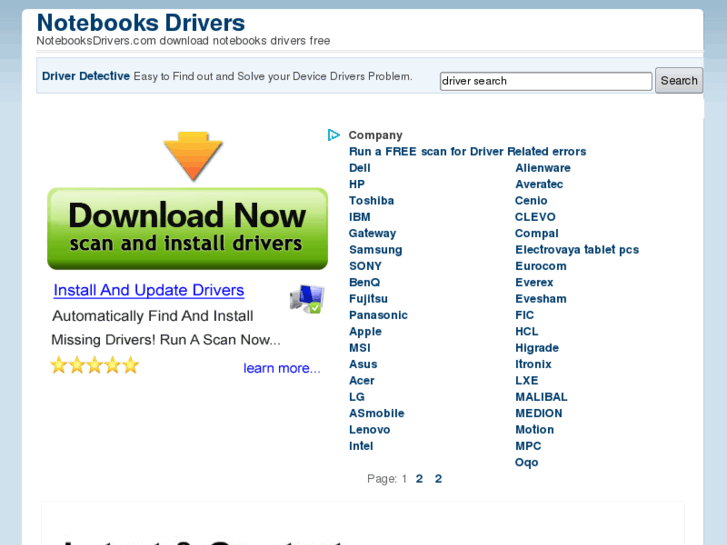Open the Evesham drivers link
The width and height of the screenshot is (727, 545).
coord(541,299)
